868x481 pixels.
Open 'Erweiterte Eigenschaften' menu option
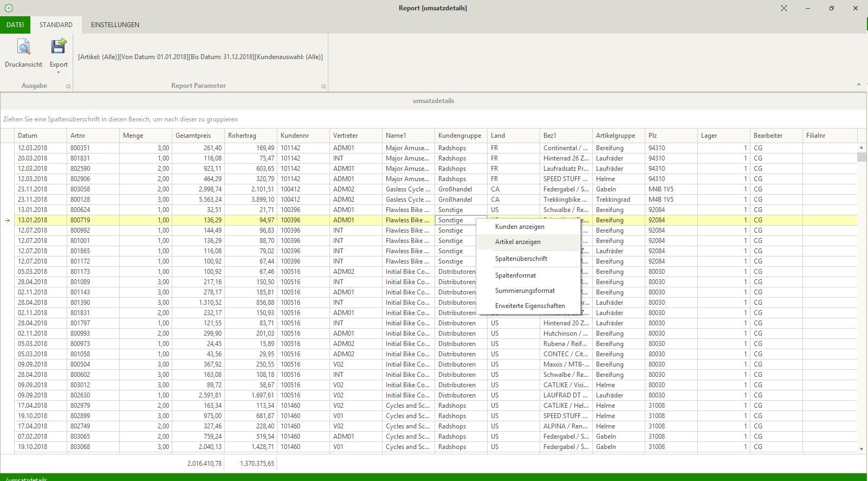[x=529, y=306]
